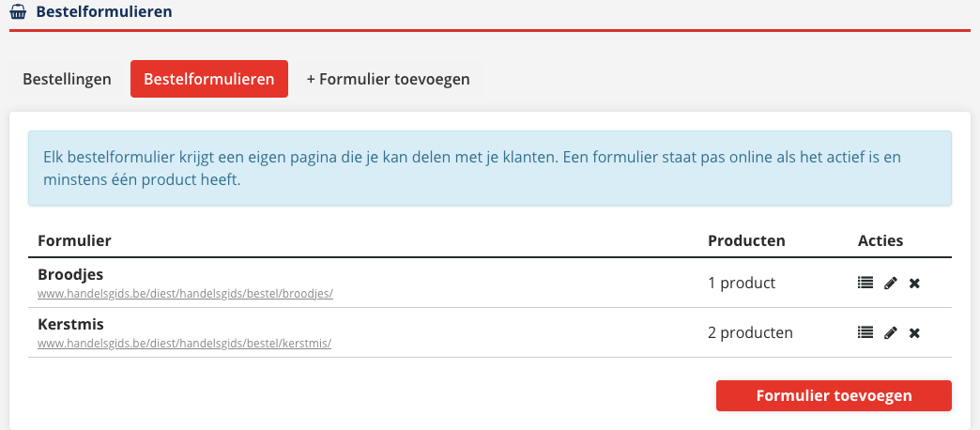Image resolution: width=980 pixels, height=430 pixels.
Task: Switch to the Bestellingen tab
Action: pyautogui.click(x=67, y=80)
